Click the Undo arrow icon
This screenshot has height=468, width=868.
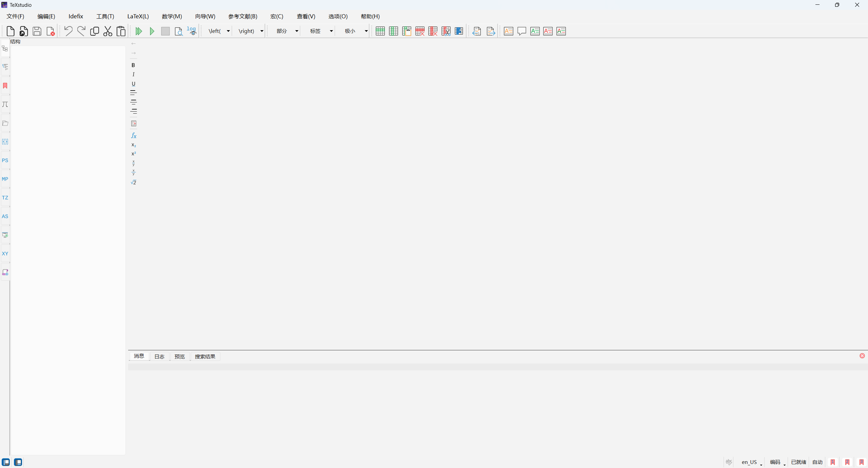pos(68,31)
